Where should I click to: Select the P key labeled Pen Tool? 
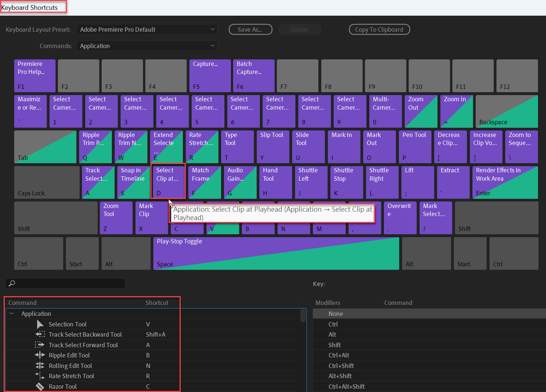coord(415,147)
